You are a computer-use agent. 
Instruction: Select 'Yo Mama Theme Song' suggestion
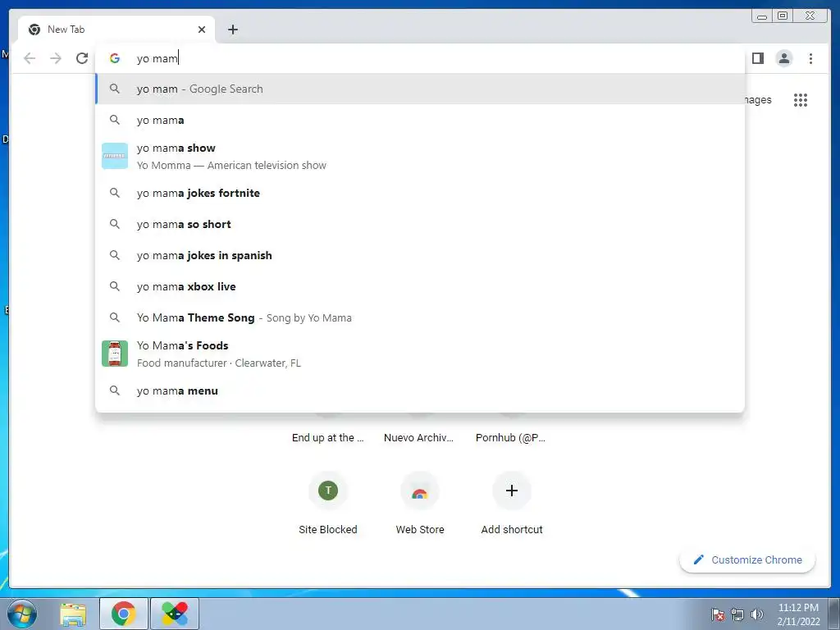pos(420,317)
